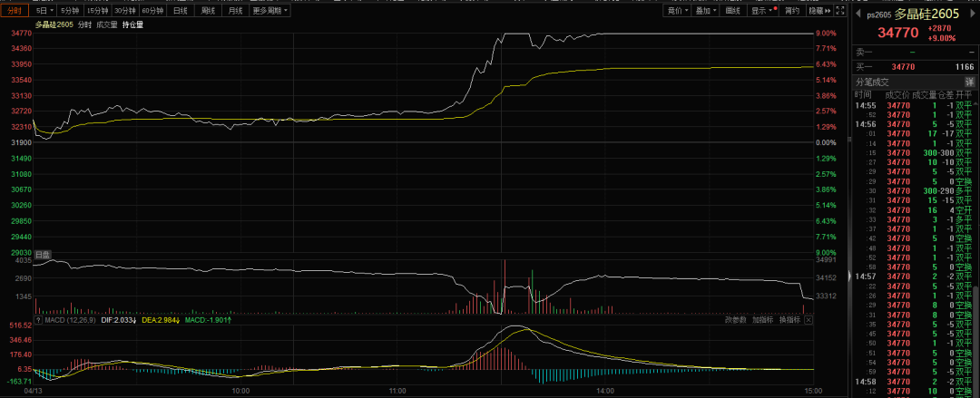
Task: Open the 显示 display dropdown
Action: [x=763, y=11]
